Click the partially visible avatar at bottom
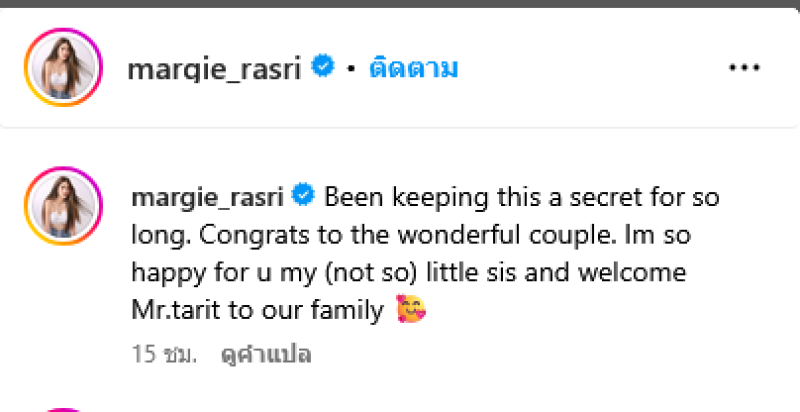 [61, 408]
